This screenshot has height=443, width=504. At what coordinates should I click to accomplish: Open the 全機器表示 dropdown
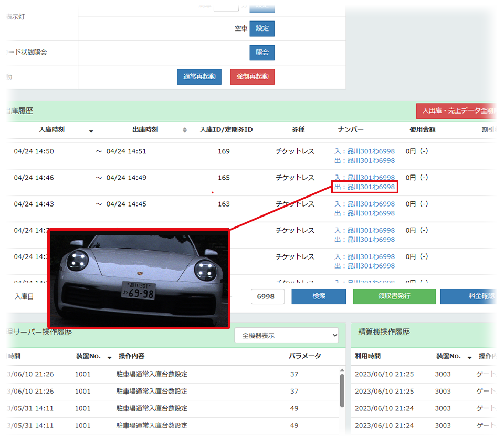pyautogui.click(x=287, y=336)
